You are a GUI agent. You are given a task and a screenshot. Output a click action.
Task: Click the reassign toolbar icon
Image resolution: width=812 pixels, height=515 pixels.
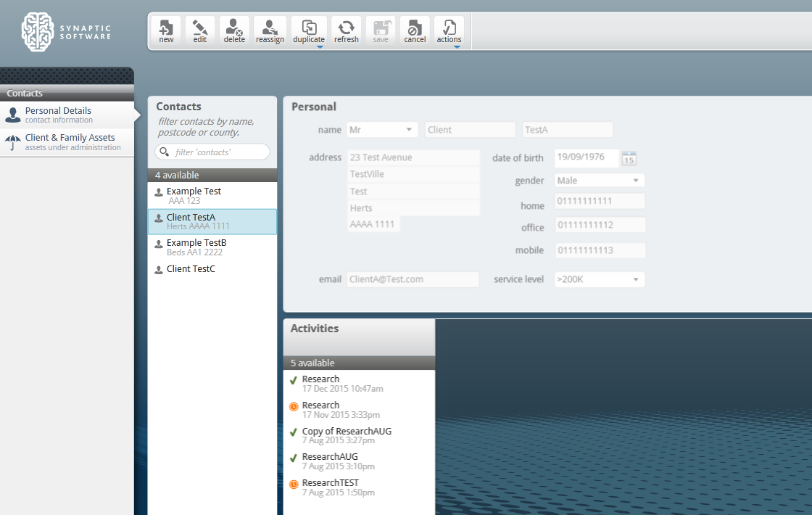(x=270, y=31)
